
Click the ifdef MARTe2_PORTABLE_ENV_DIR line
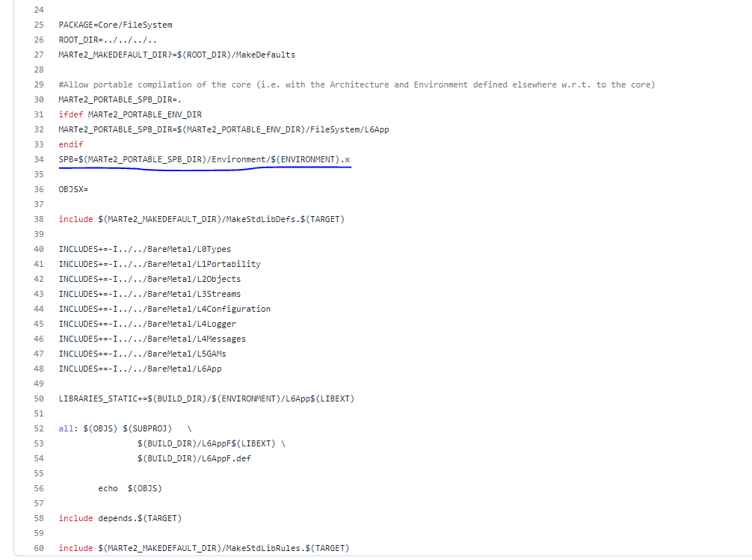pos(130,114)
